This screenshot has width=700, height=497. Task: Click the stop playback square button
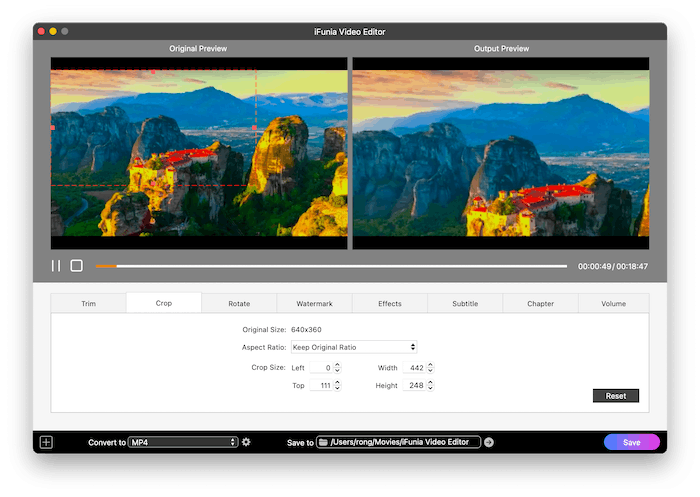pyautogui.click(x=76, y=266)
